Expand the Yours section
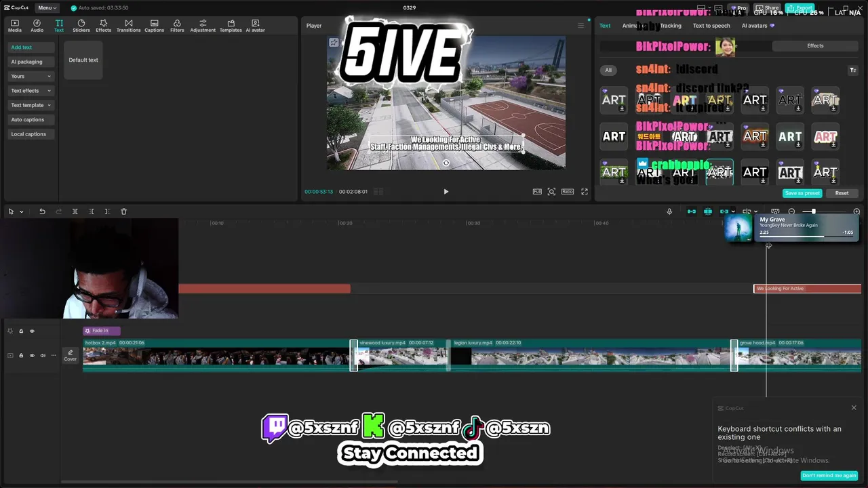The height and width of the screenshot is (488, 868). point(31,76)
